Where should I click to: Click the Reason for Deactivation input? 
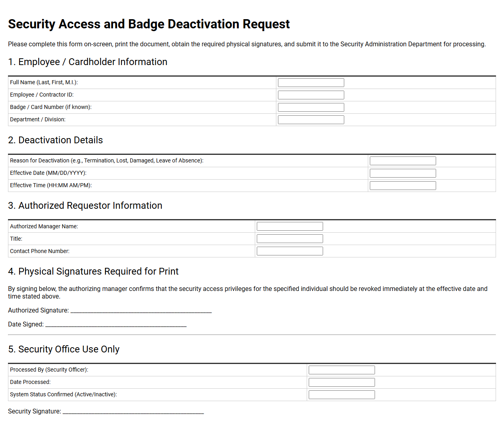[x=403, y=161]
